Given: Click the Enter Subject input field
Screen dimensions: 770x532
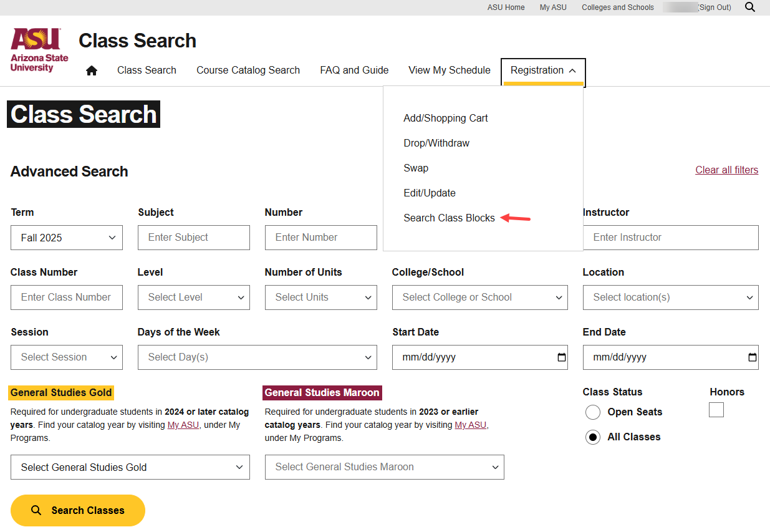Looking at the screenshot, I should click(193, 238).
